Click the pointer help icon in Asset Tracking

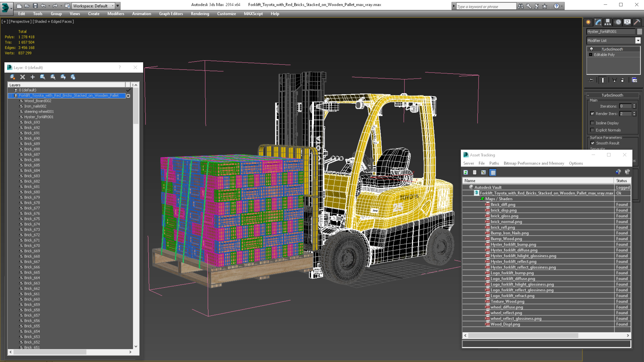(x=627, y=172)
